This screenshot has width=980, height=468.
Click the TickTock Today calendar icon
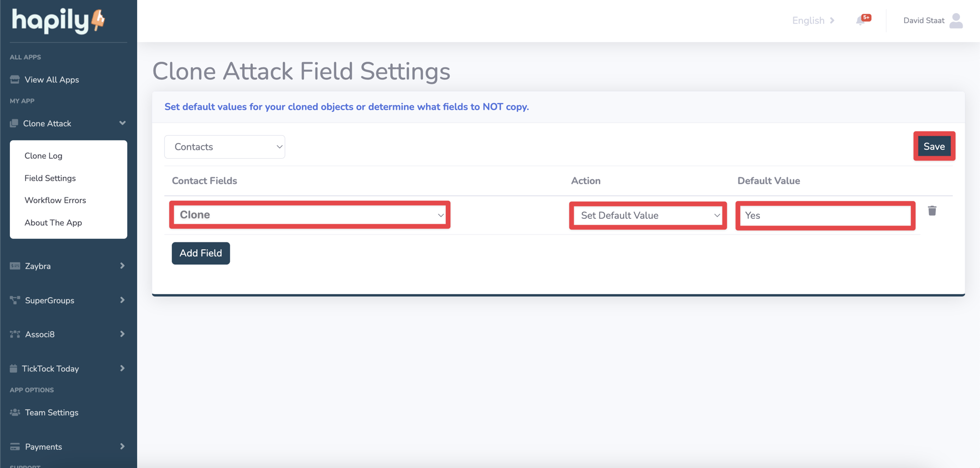point(13,368)
